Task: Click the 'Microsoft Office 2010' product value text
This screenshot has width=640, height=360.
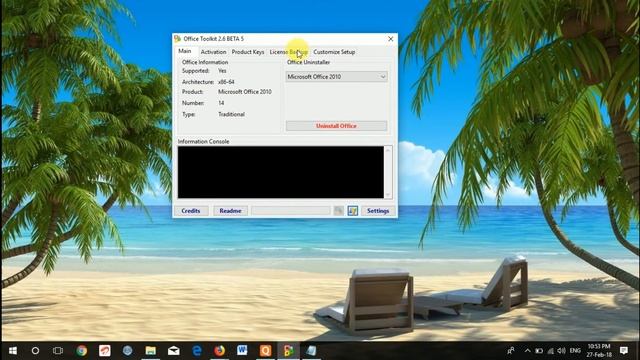Action: click(244, 92)
